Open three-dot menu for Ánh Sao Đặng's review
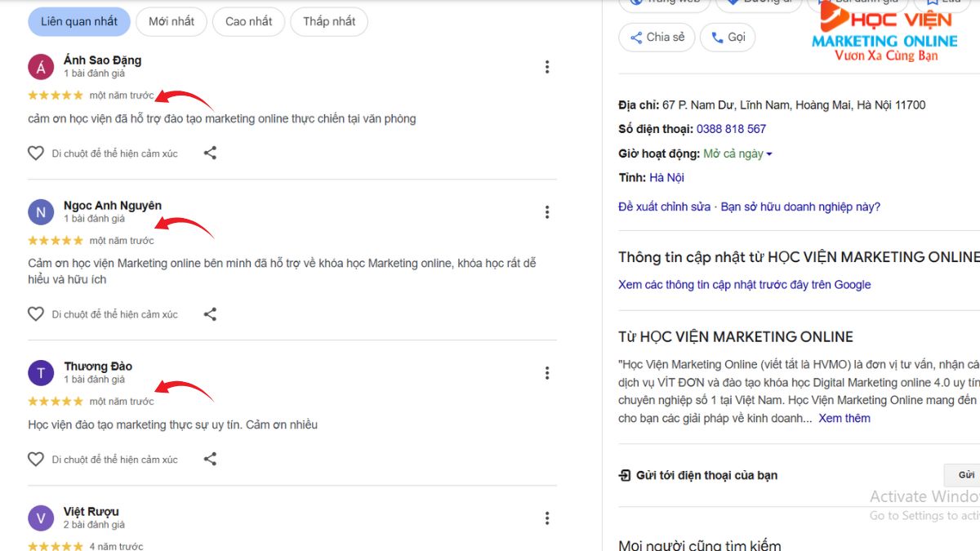Screen dimensions: 980x551 tap(547, 67)
